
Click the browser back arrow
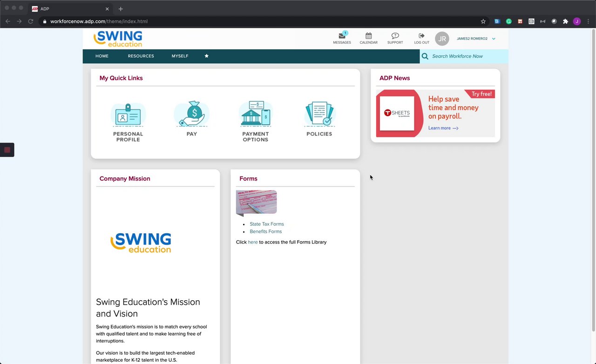[8, 21]
